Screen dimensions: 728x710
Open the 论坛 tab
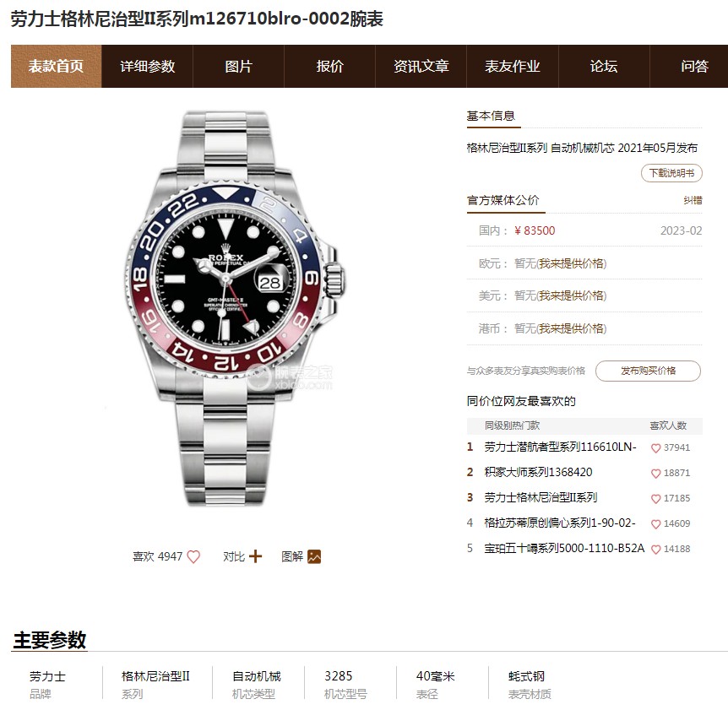tap(604, 67)
